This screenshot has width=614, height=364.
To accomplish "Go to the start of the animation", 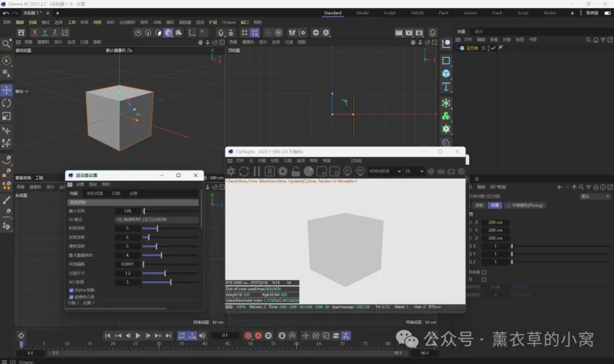I will 107,336.
